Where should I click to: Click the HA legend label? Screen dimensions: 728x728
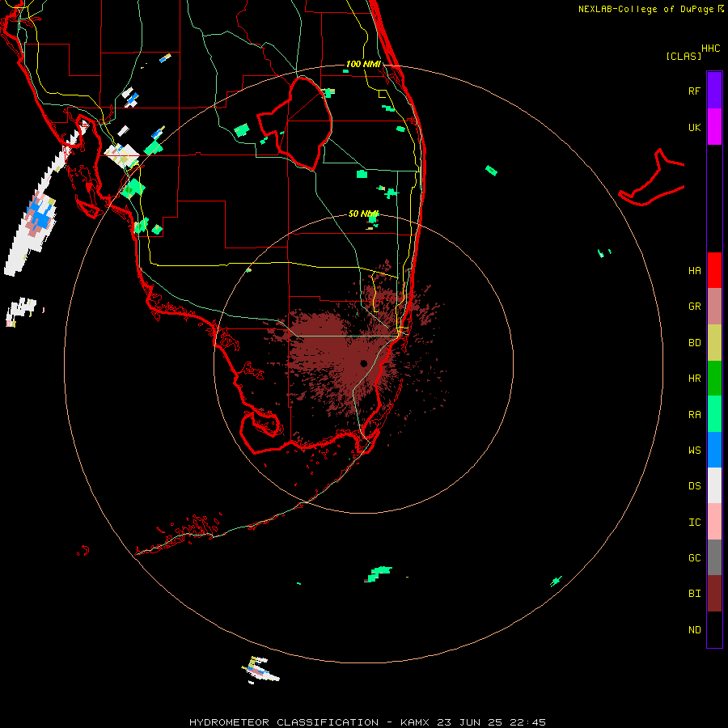coord(694,270)
